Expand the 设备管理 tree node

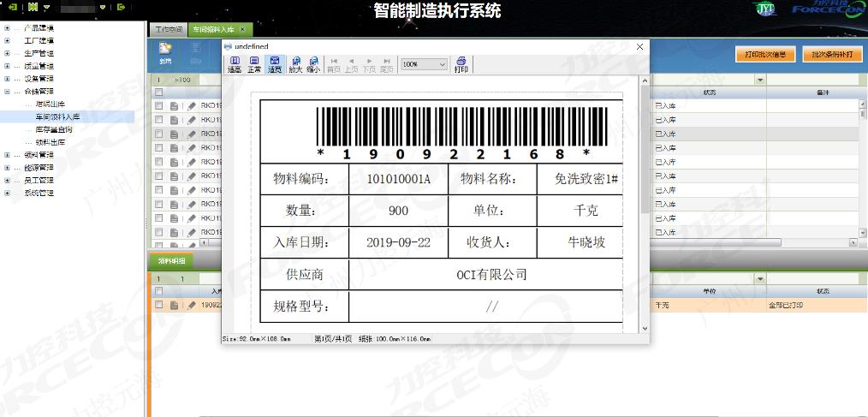pos(7,79)
